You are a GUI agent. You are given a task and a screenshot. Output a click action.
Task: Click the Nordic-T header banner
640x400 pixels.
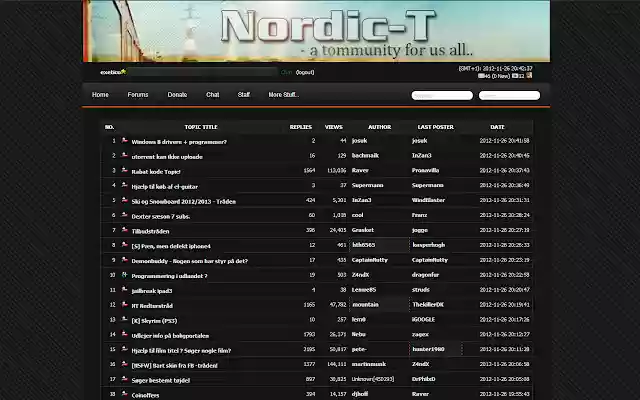[x=316, y=31]
